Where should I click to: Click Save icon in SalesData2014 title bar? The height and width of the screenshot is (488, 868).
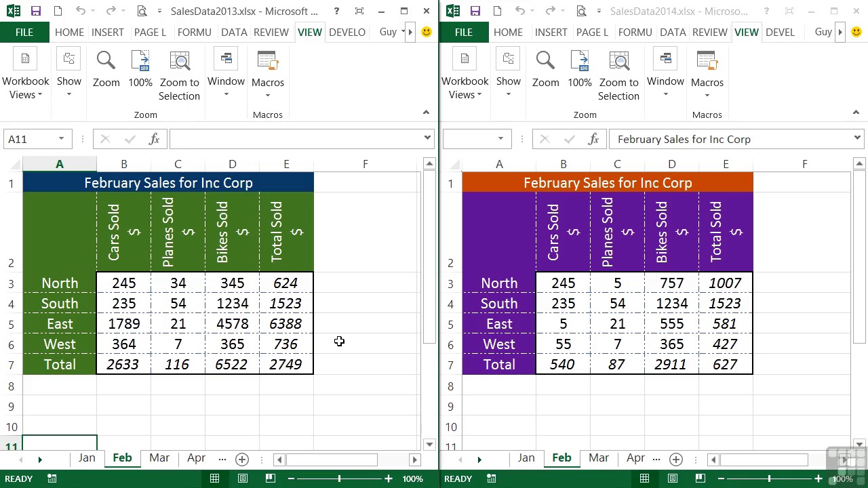tap(475, 11)
